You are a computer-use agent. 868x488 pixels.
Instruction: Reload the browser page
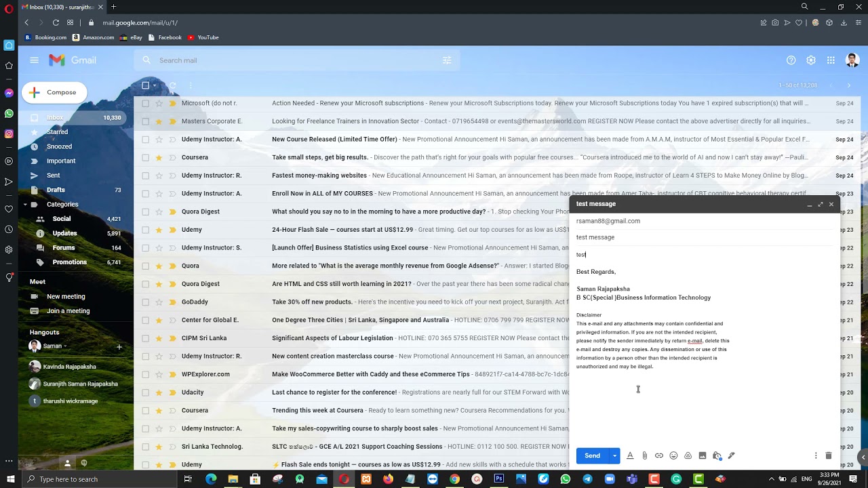coord(56,22)
